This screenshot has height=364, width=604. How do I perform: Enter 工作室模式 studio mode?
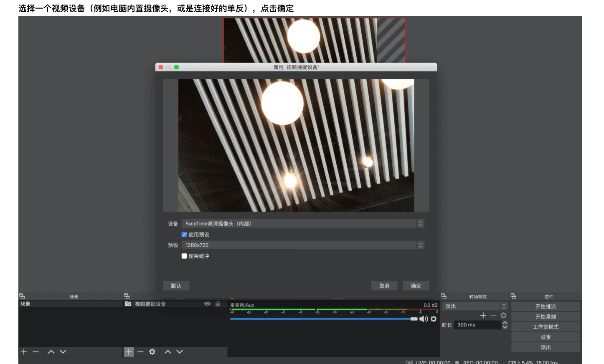click(x=546, y=327)
